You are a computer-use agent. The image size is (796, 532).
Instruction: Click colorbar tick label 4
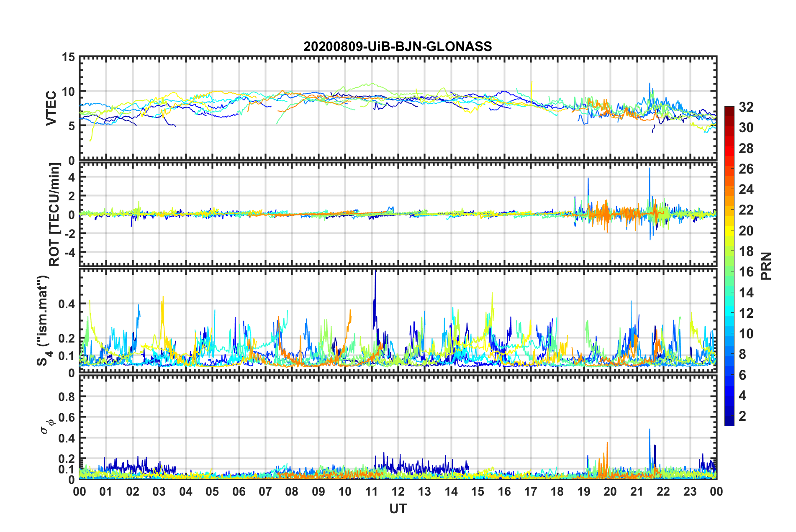click(742, 395)
